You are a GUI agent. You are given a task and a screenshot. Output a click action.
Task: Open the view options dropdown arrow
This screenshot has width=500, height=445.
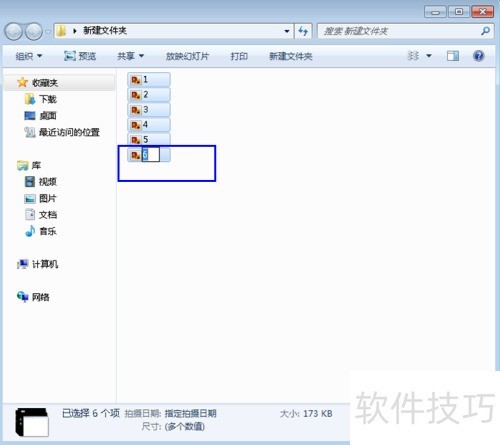pos(429,56)
